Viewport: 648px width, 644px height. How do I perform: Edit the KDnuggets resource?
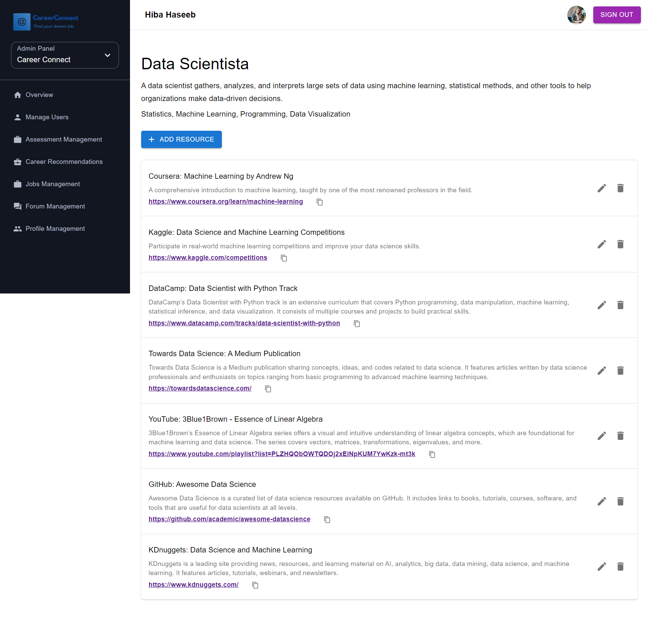pyautogui.click(x=602, y=567)
